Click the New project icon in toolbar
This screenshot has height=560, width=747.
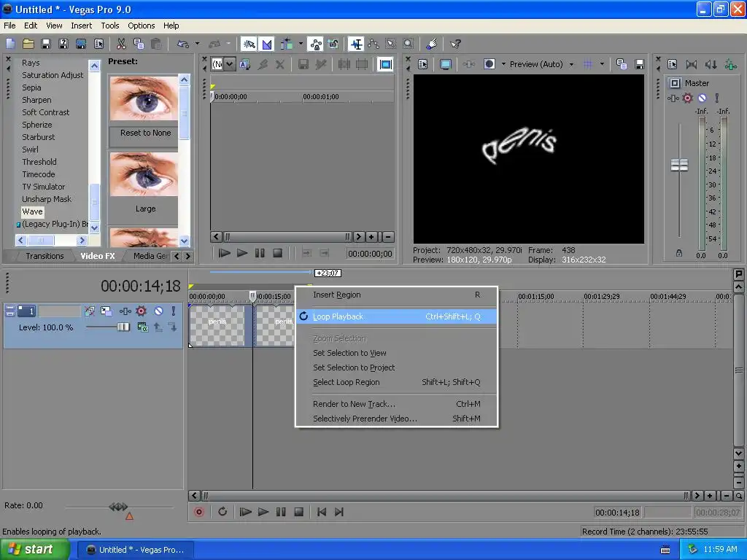pyautogui.click(x=10, y=44)
